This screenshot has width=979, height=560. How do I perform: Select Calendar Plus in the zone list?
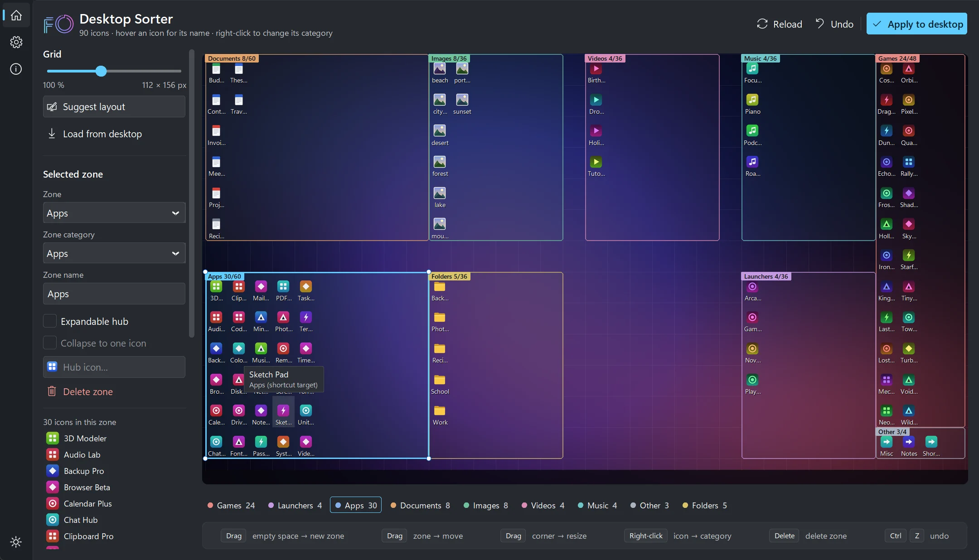tap(114, 503)
